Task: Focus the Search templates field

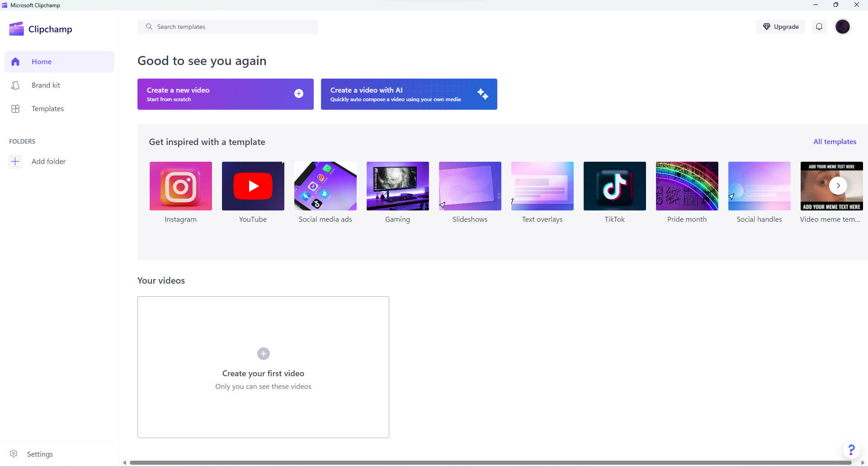Action: click(x=228, y=27)
